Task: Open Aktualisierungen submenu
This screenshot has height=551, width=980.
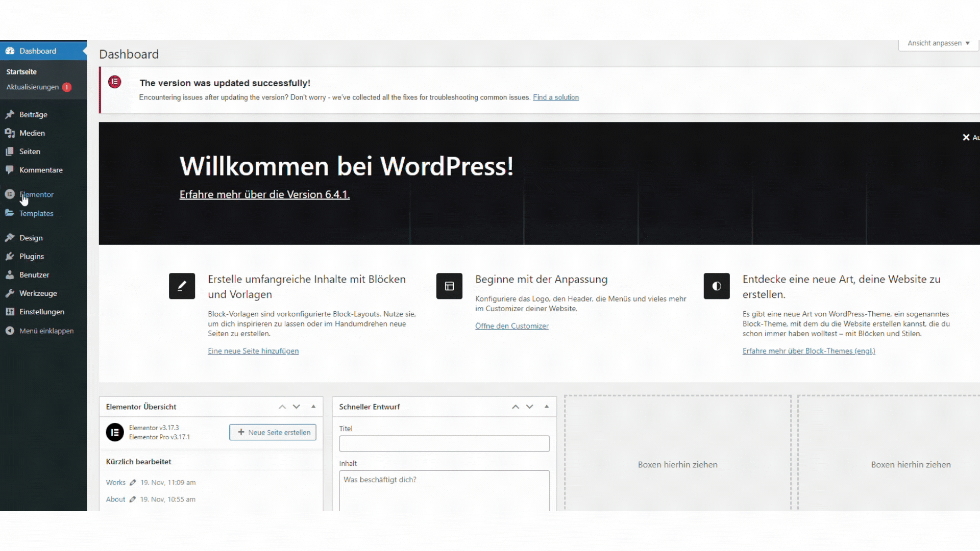Action: [x=33, y=87]
